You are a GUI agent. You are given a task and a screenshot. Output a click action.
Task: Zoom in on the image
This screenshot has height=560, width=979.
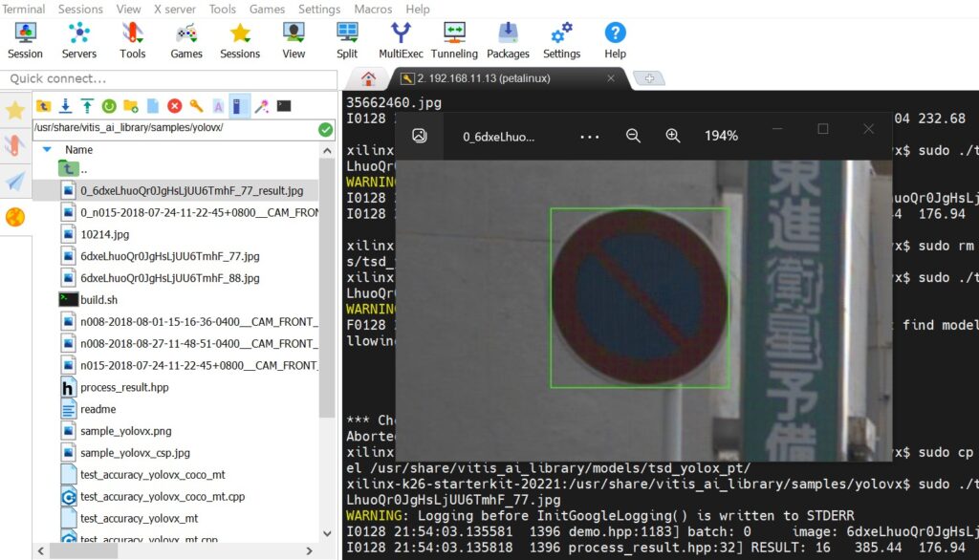672,135
